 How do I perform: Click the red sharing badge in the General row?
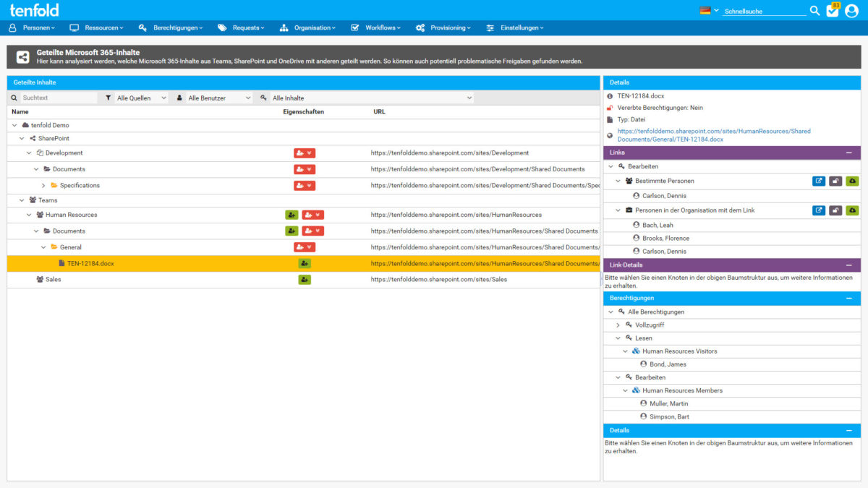[305, 247]
